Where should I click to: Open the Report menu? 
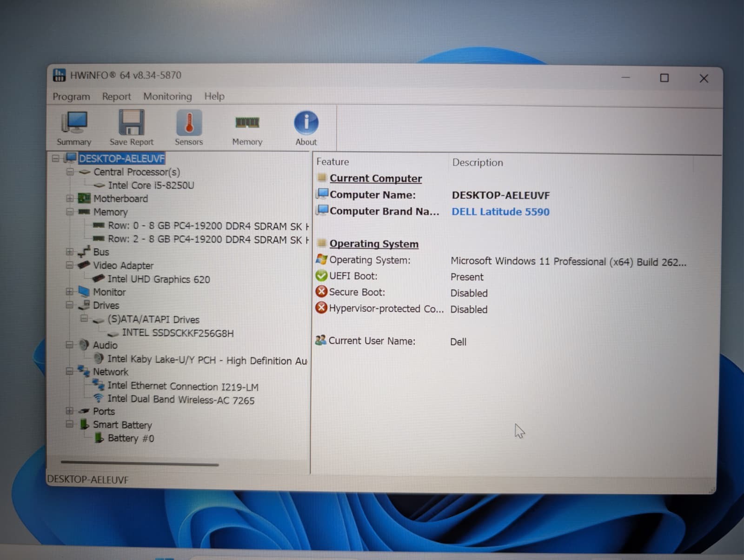(116, 97)
